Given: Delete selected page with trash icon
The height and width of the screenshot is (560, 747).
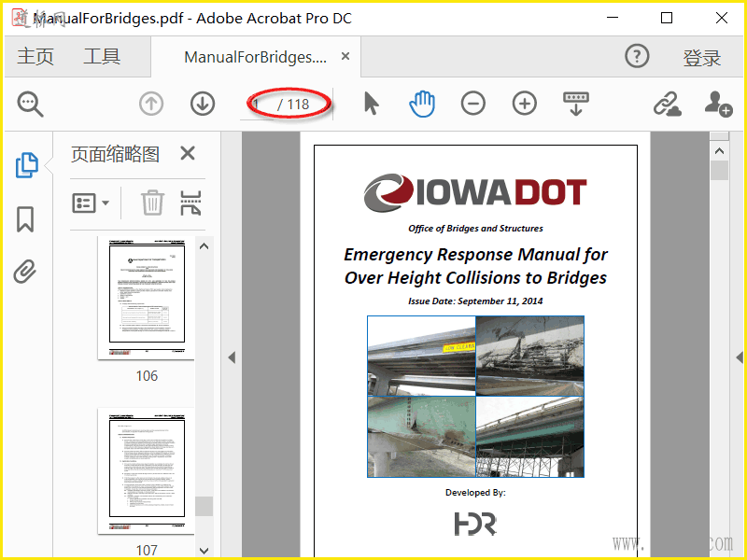Looking at the screenshot, I should pyautogui.click(x=152, y=203).
